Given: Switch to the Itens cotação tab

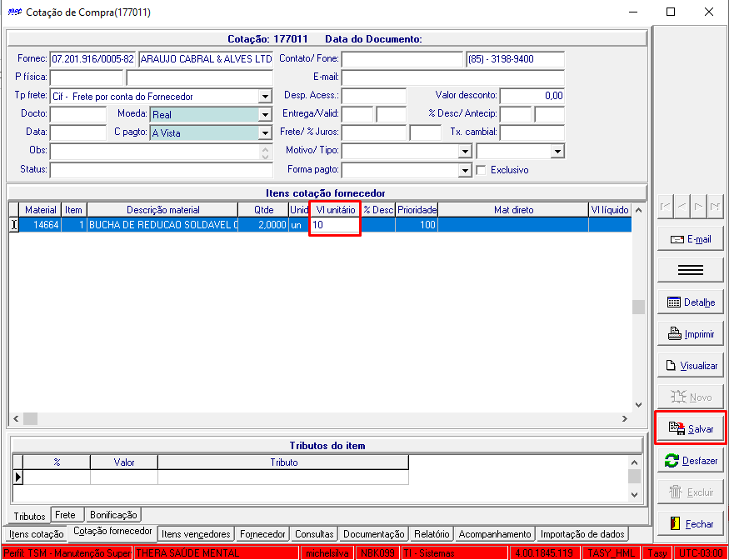Looking at the screenshot, I should (37, 534).
